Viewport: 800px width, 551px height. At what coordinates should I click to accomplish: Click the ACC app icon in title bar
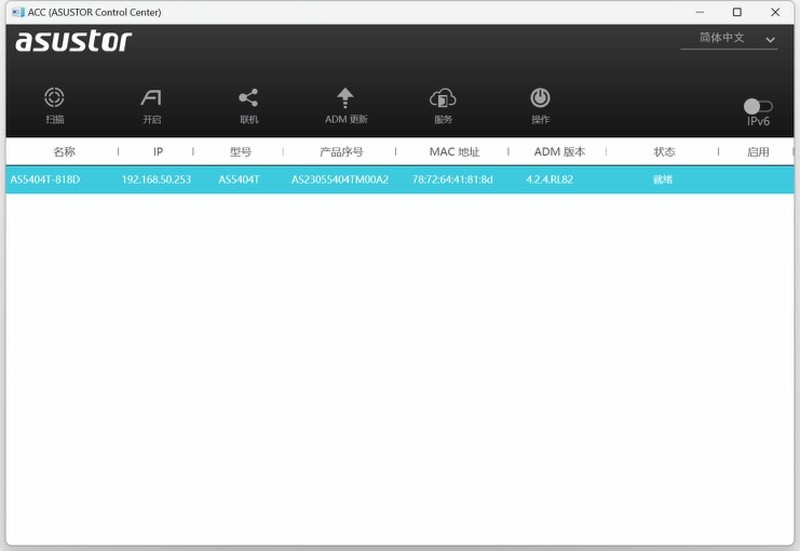point(18,12)
